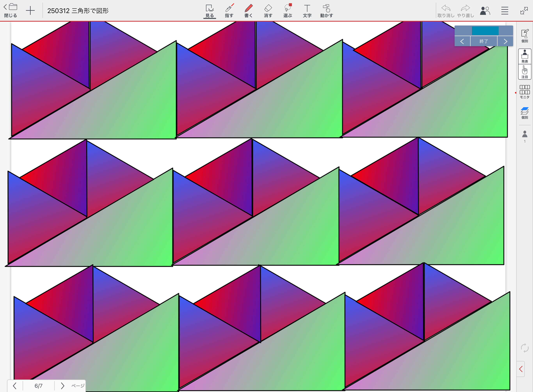533x392 pixels.
Task: Open the hamburger menu
Action: click(505, 11)
